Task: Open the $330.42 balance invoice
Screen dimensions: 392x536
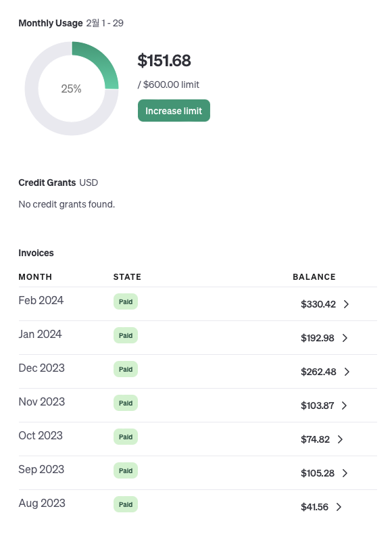Action: tap(318, 304)
